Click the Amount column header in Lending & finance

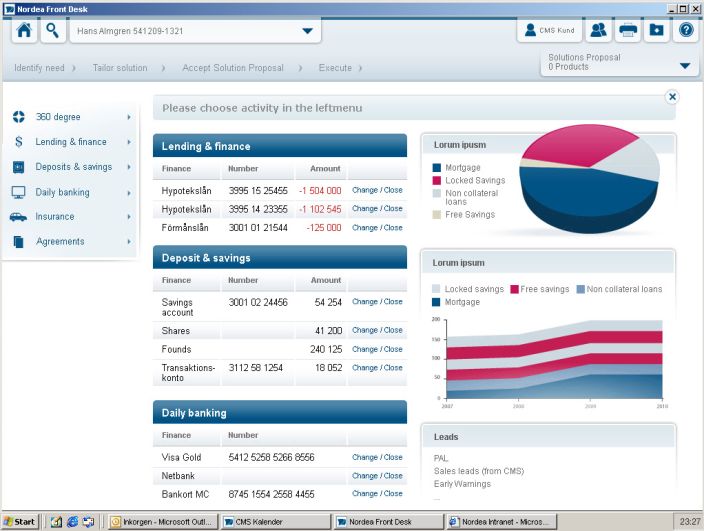[325, 169]
